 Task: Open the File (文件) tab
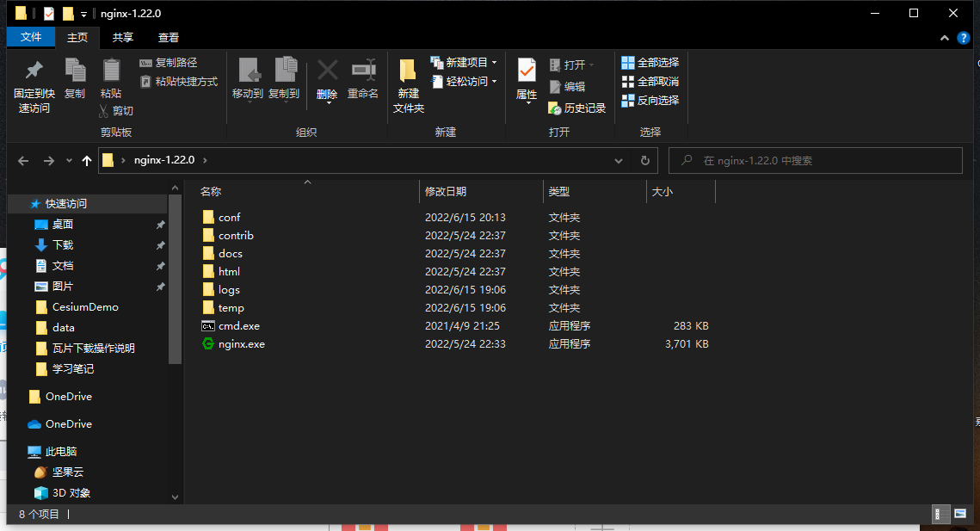31,37
